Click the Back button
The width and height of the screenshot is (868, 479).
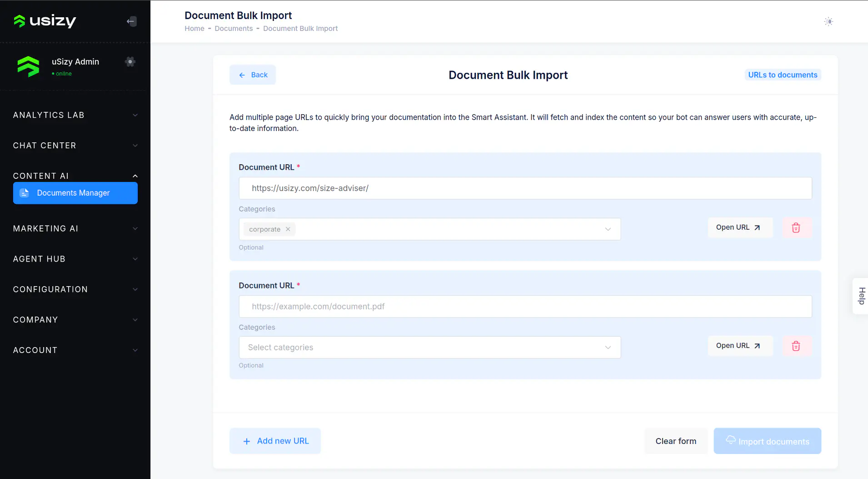pyautogui.click(x=252, y=75)
